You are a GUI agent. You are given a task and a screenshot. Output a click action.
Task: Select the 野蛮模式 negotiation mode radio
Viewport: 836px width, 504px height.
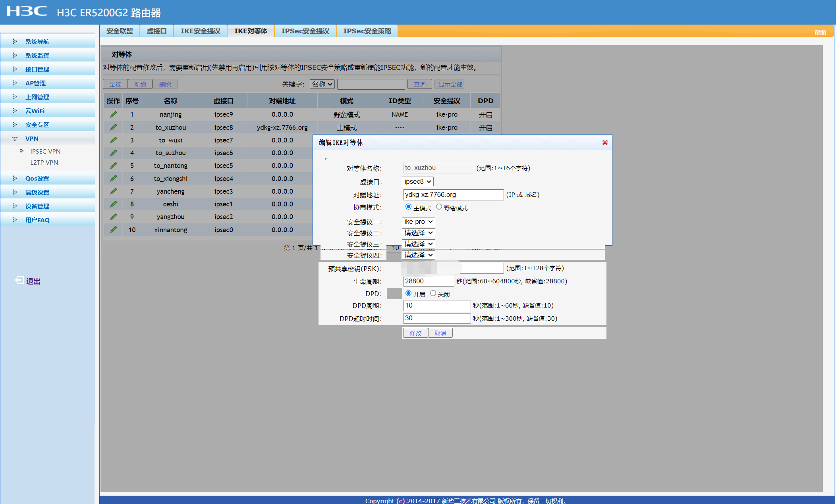click(439, 207)
